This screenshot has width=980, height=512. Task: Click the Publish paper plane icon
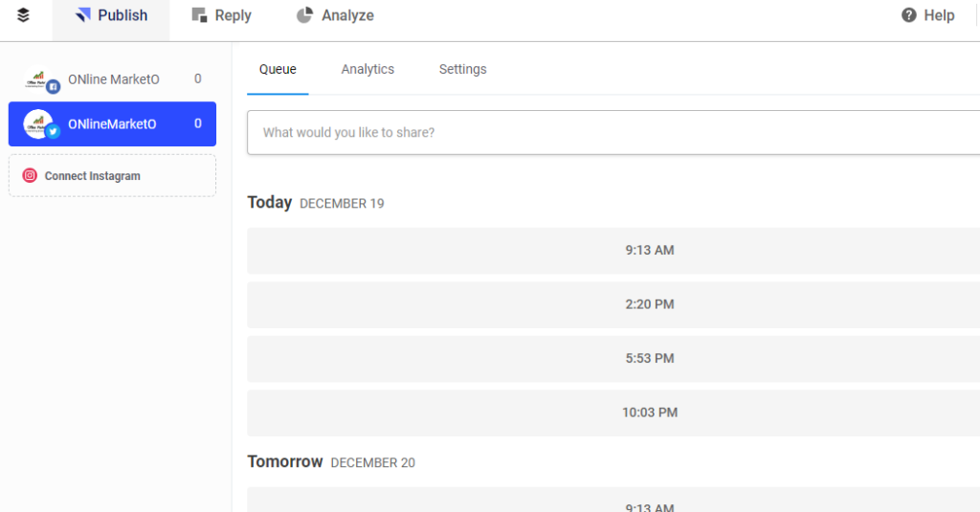83,15
